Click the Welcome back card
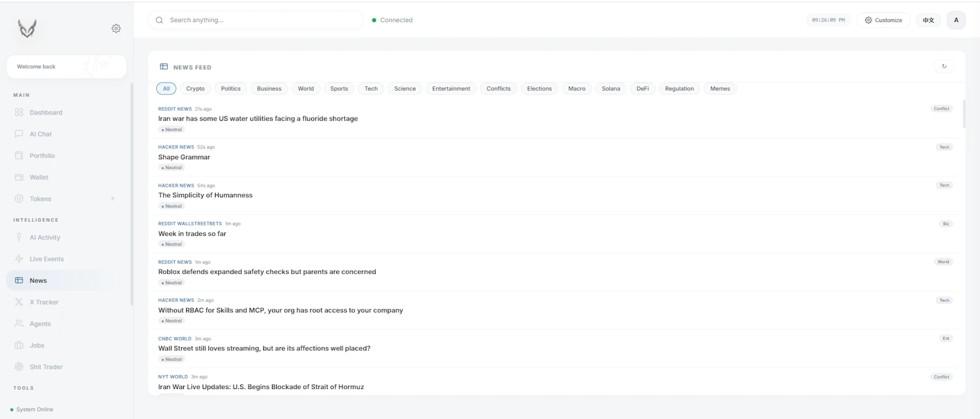The image size is (980, 419). 66,67
